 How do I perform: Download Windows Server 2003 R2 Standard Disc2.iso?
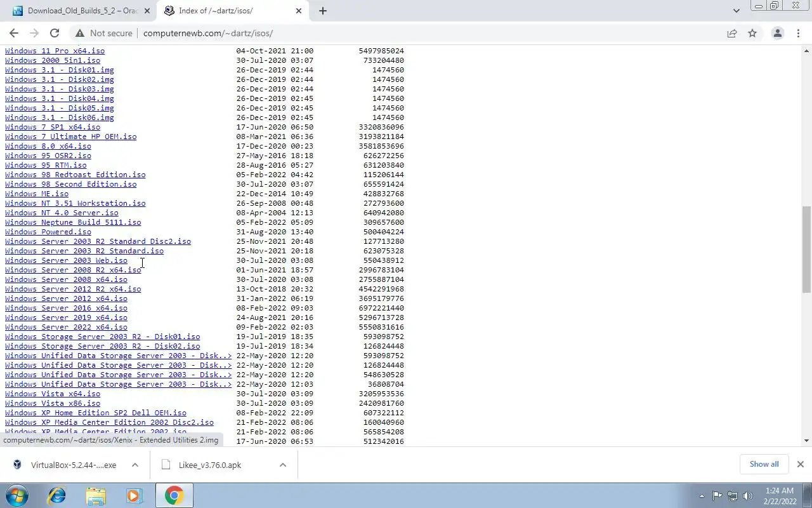click(98, 241)
